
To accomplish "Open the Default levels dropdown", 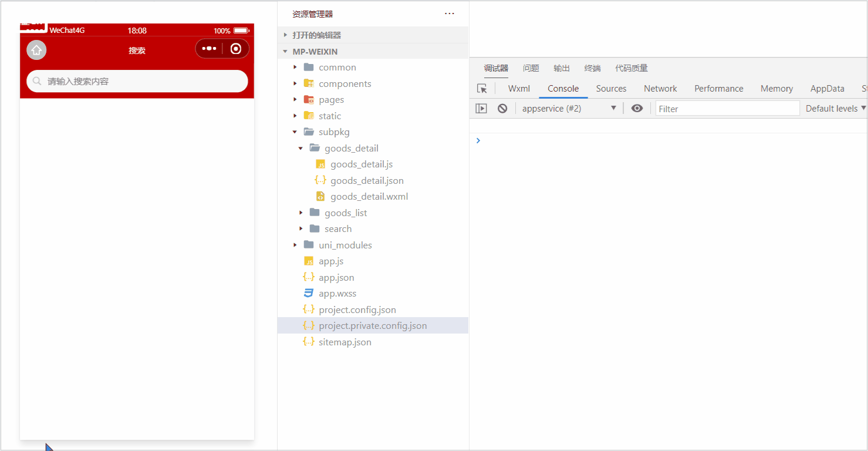I will (x=836, y=109).
